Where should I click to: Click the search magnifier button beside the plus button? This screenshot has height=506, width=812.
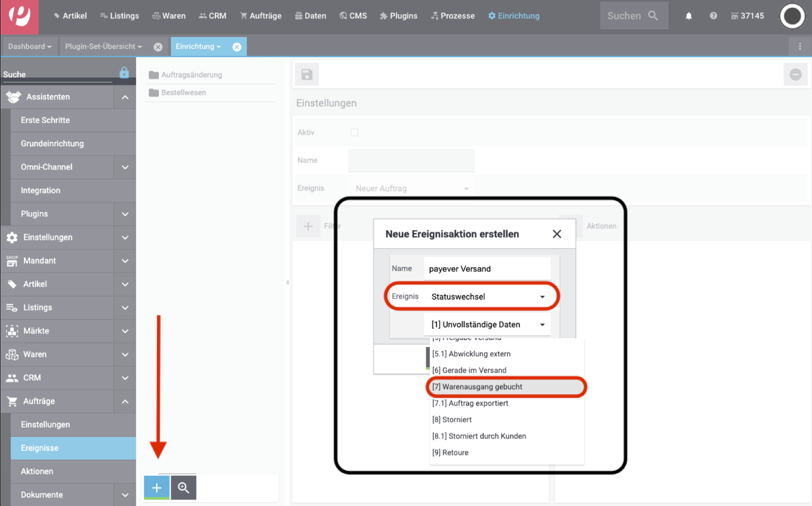pos(183,487)
